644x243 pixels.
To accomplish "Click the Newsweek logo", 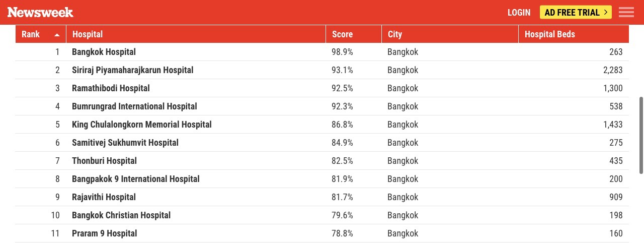I will pyautogui.click(x=40, y=13).
